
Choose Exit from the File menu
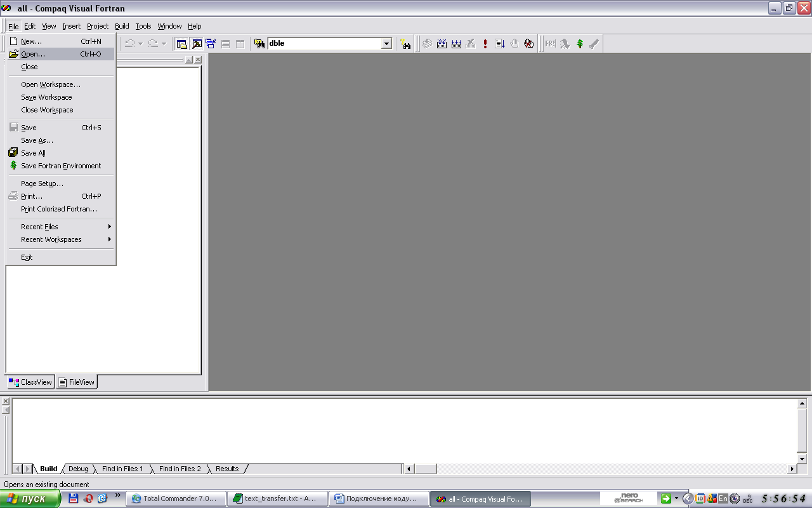(61, 257)
